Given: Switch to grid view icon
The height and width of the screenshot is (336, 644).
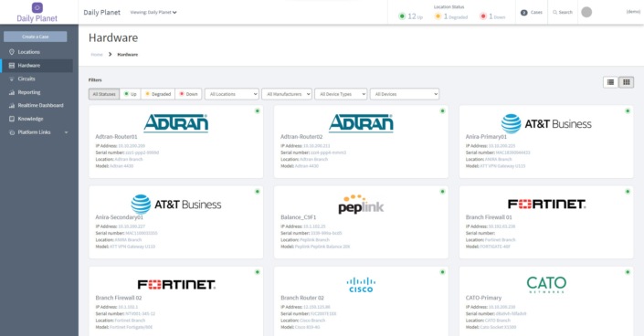Looking at the screenshot, I should (x=626, y=82).
